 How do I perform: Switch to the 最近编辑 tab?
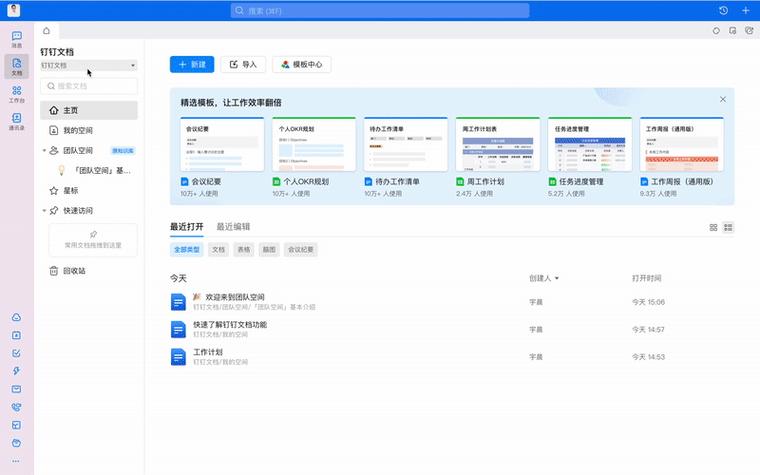pos(233,227)
